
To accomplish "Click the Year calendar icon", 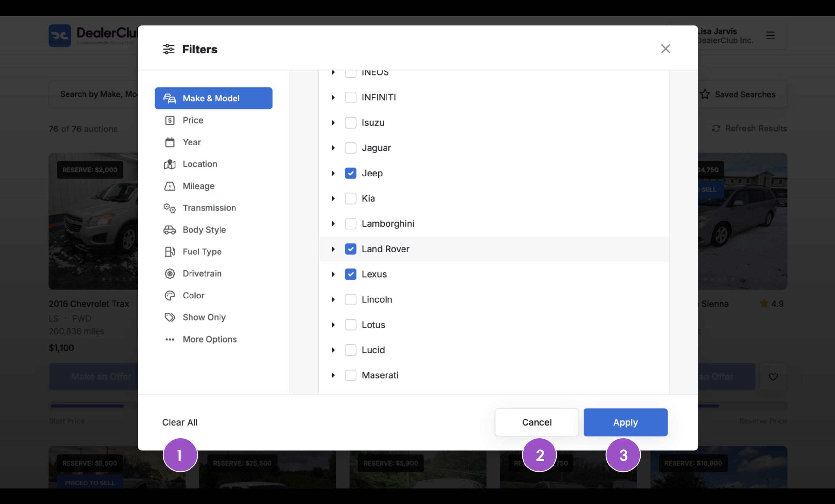I will 169,142.
